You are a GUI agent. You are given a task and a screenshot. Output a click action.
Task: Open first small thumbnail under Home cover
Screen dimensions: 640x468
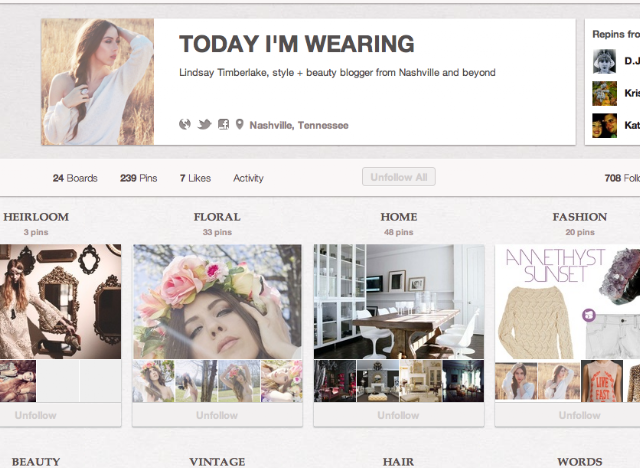tap(335, 381)
